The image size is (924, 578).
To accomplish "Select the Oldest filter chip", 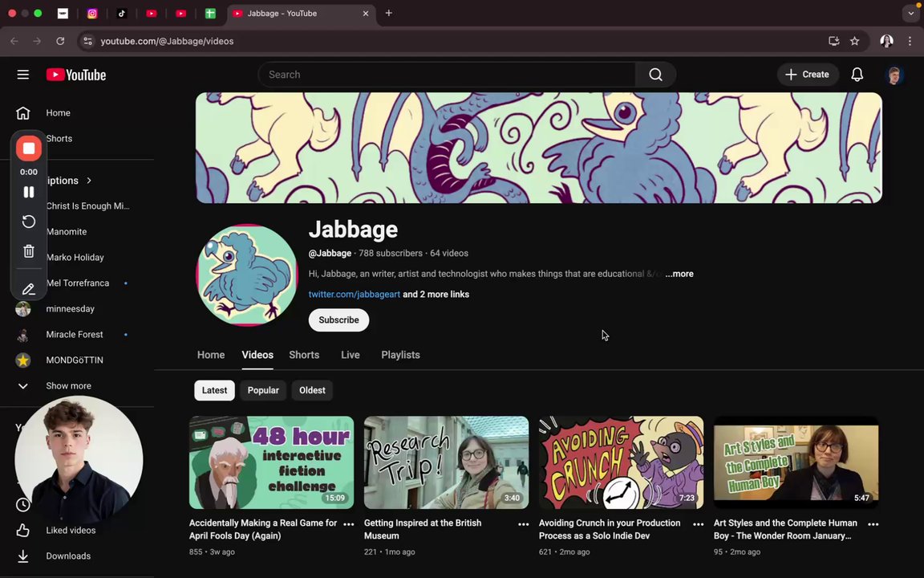I will coord(312,390).
